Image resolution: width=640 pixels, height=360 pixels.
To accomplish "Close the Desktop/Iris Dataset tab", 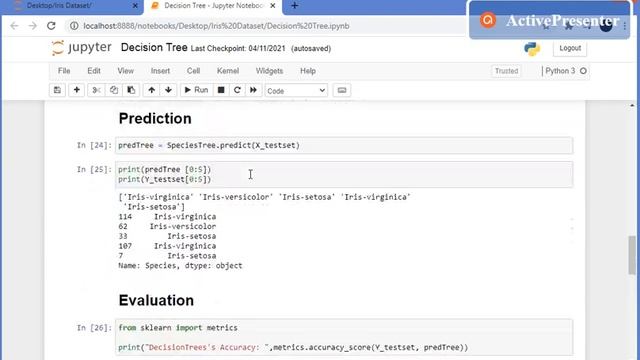I will (135, 6).
